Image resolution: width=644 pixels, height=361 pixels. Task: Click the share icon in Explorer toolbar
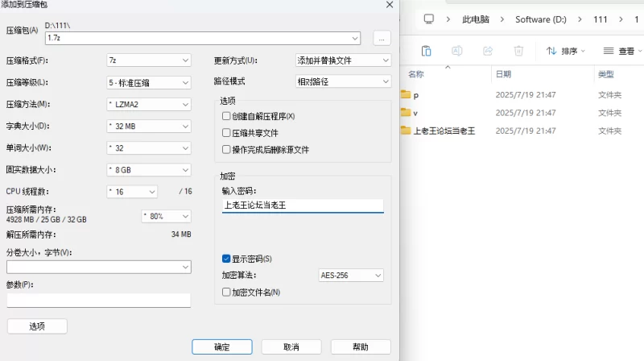(488, 51)
